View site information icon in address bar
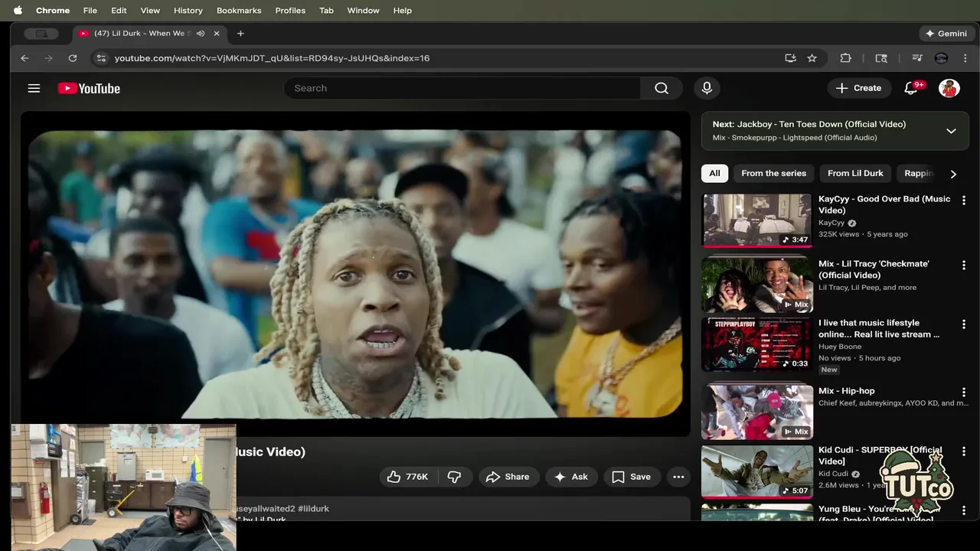 coord(100,58)
